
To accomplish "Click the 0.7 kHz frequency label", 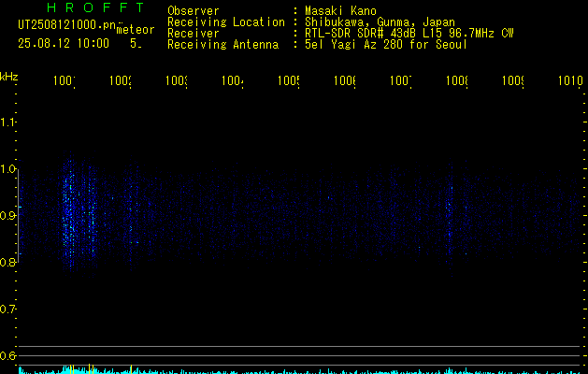I will click(x=8, y=309).
